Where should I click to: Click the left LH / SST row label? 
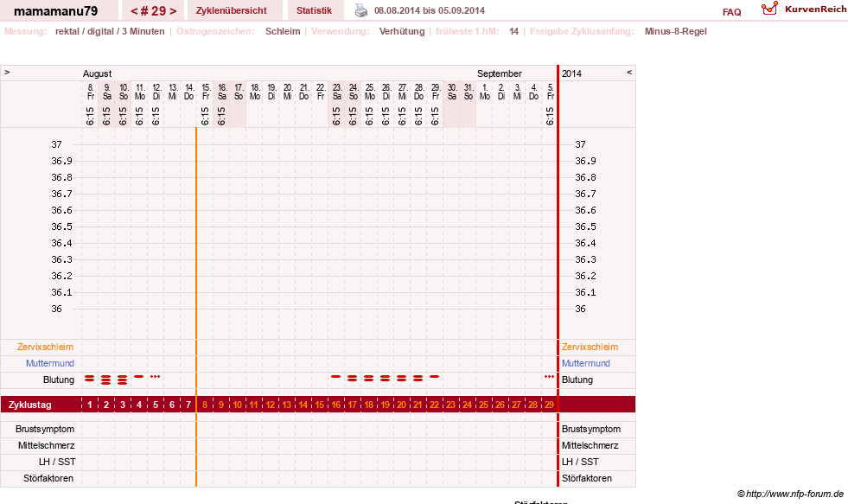point(57,462)
